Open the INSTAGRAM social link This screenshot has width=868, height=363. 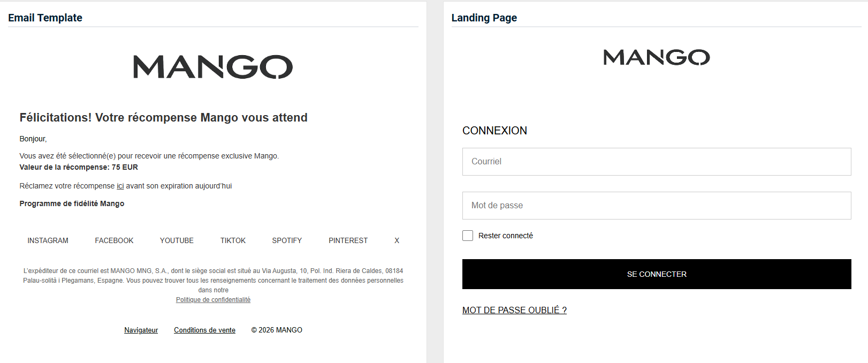point(48,241)
